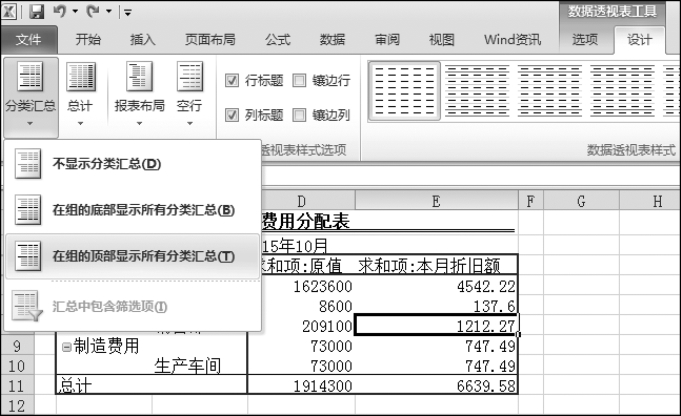Click the grand total cell 1914300
This screenshot has height=416, width=681.
click(301, 386)
